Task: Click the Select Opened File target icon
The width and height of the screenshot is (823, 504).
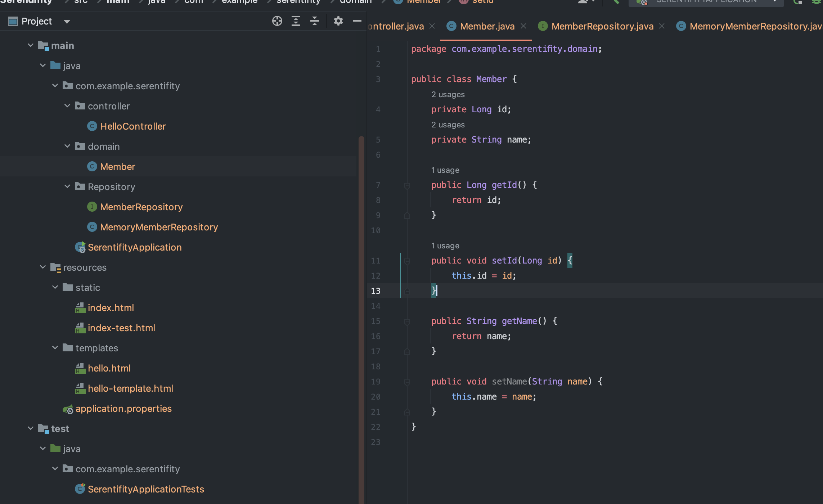Action: 277,21
